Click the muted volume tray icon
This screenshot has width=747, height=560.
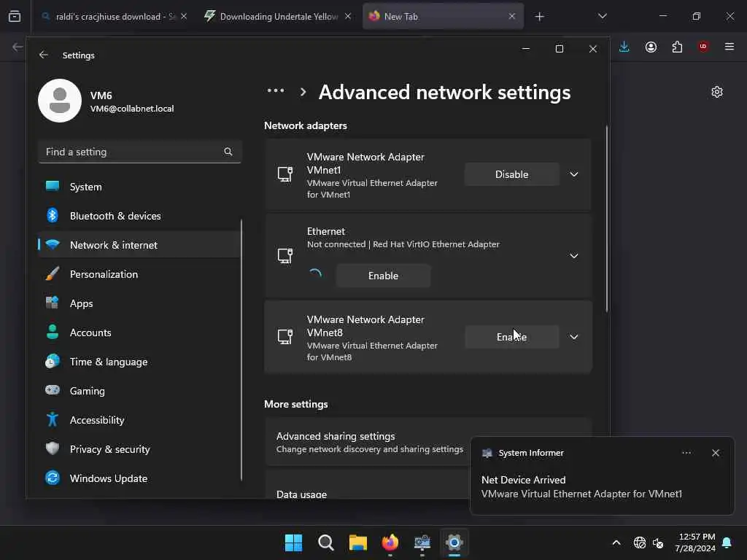click(x=658, y=542)
